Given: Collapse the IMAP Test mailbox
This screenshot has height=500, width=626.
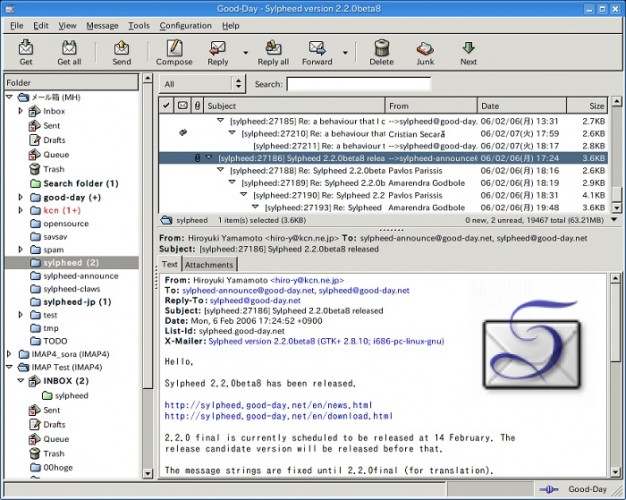Looking at the screenshot, I should coord(9,367).
